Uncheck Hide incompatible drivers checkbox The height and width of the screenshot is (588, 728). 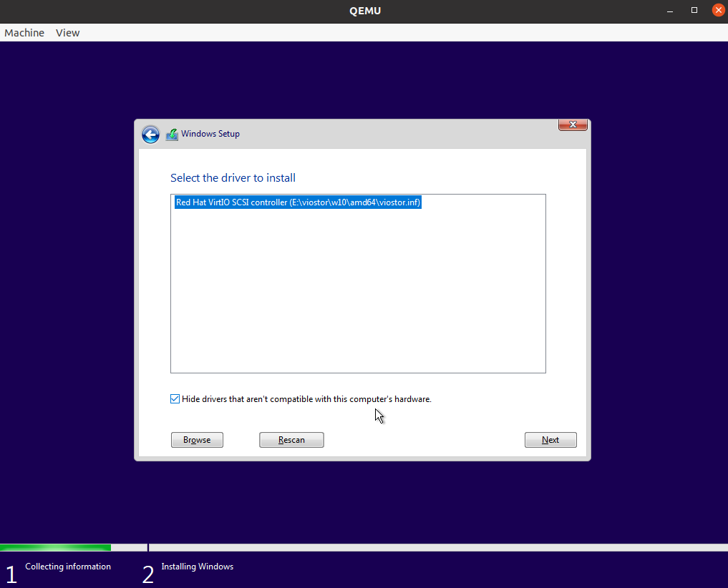175,399
